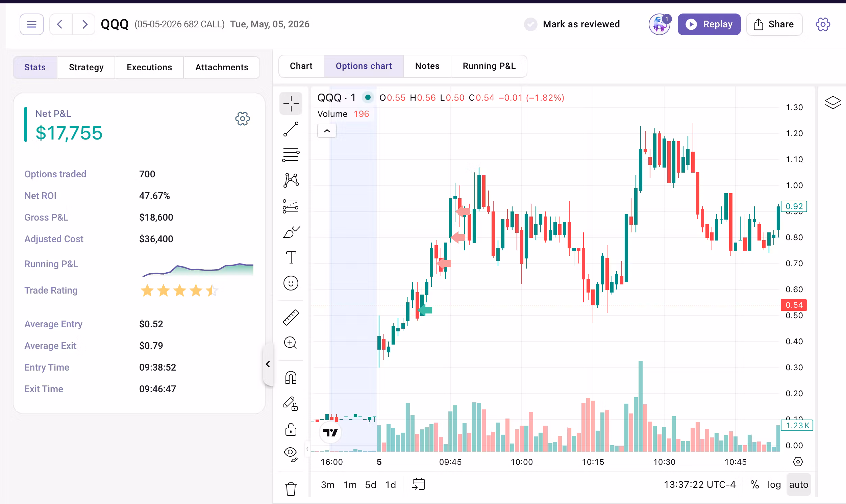This screenshot has height=504, width=846.
Task: Open timezone menu showing 13:37:22 UTC-4
Action: pos(700,485)
